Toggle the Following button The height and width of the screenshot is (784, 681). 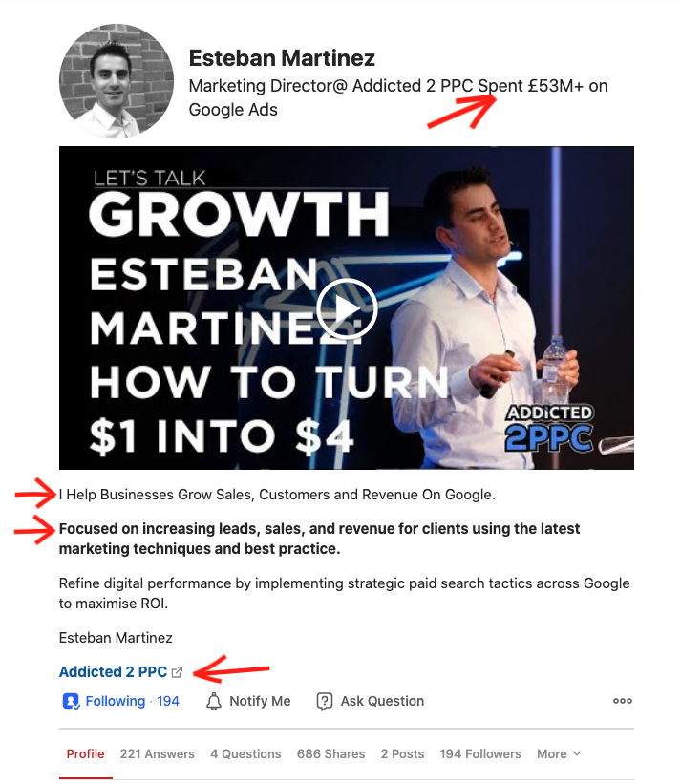120,701
